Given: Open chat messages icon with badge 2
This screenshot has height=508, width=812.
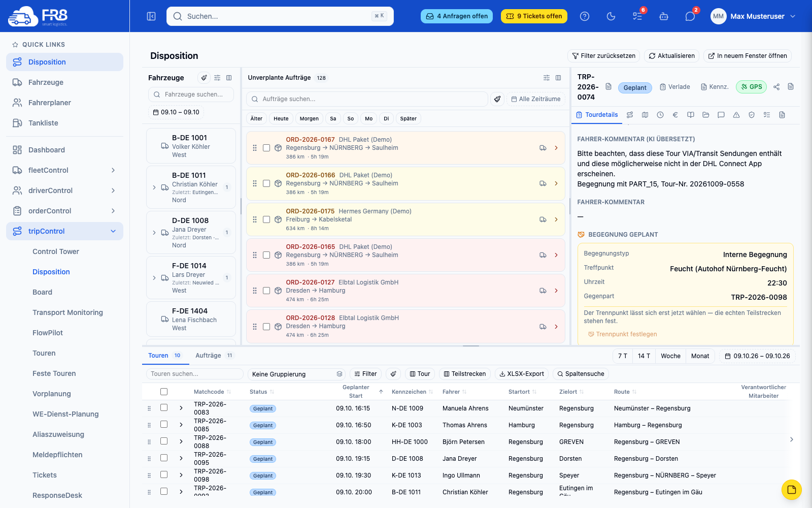Looking at the screenshot, I should pos(690,16).
